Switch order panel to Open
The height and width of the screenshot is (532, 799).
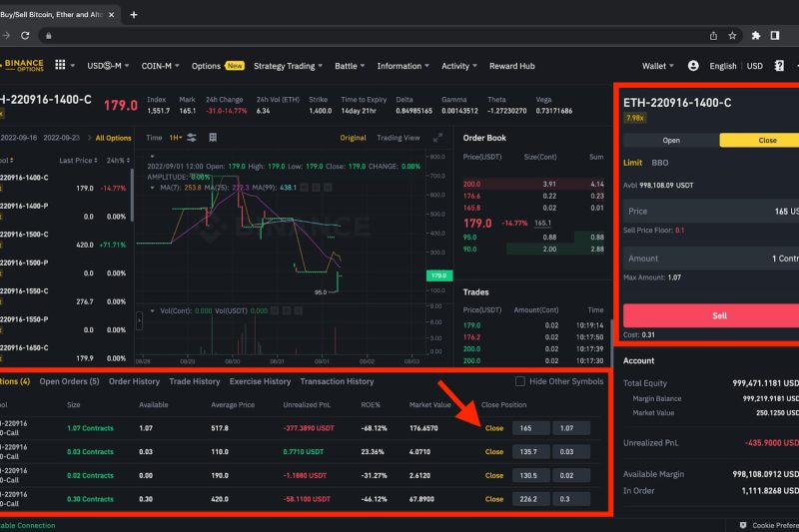[671, 140]
